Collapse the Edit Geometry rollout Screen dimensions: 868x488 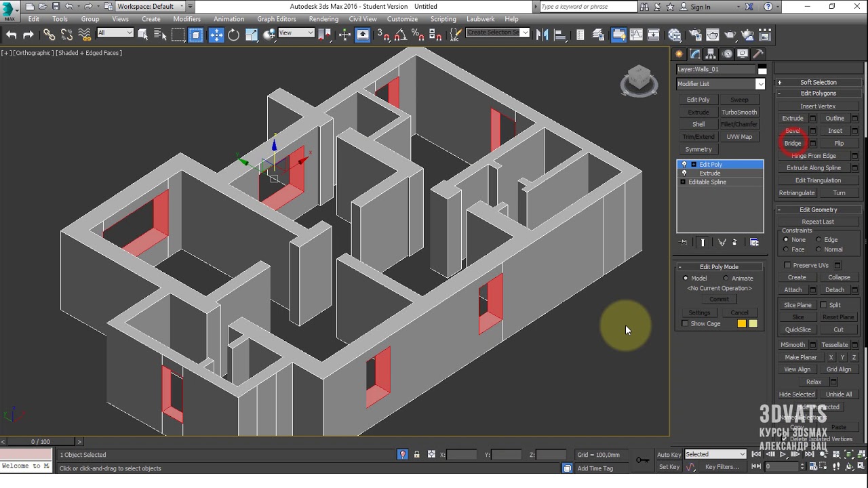818,209
